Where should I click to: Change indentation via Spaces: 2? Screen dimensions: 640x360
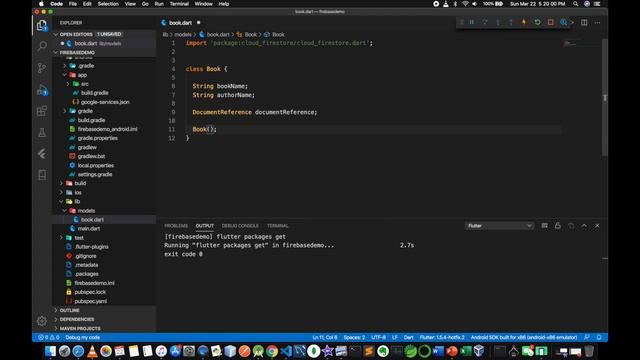(354, 338)
